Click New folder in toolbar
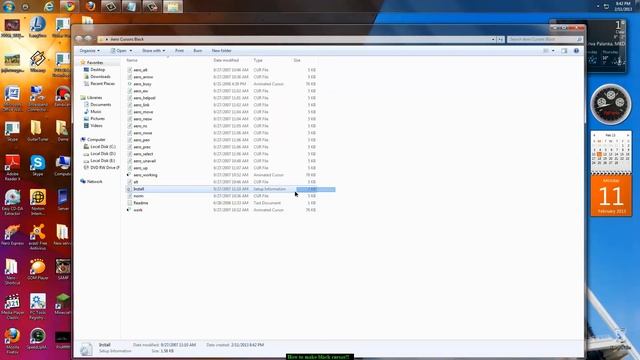640x360 pixels. [222, 51]
